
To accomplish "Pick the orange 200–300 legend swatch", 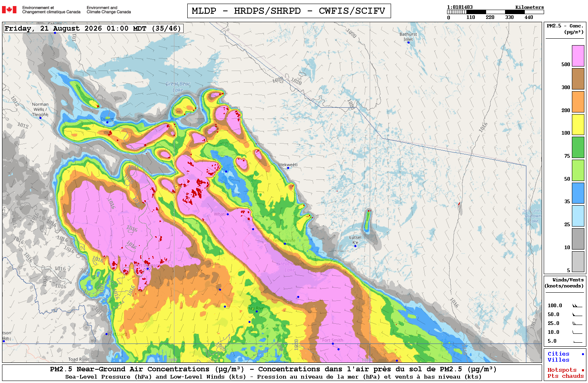I will click(x=578, y=102).
